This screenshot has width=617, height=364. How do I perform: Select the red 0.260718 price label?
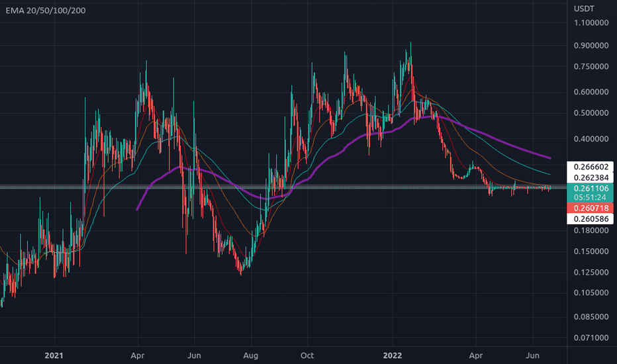click(591, 208)
